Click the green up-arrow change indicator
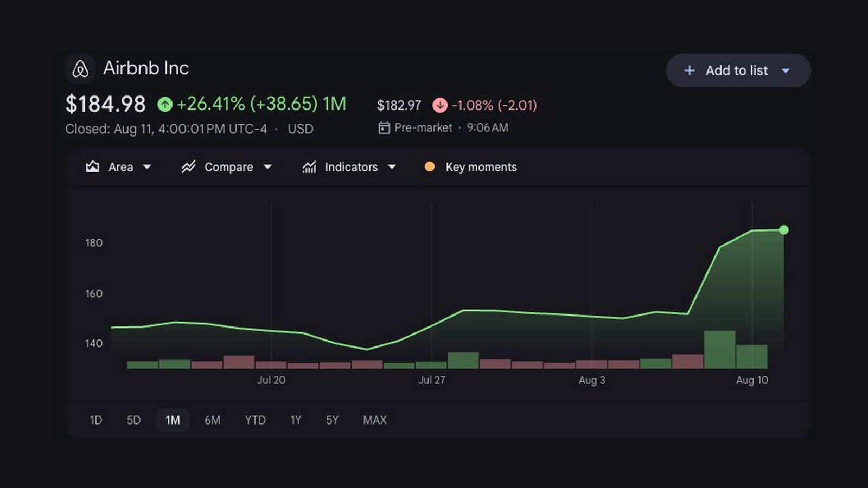 point(165,104)
